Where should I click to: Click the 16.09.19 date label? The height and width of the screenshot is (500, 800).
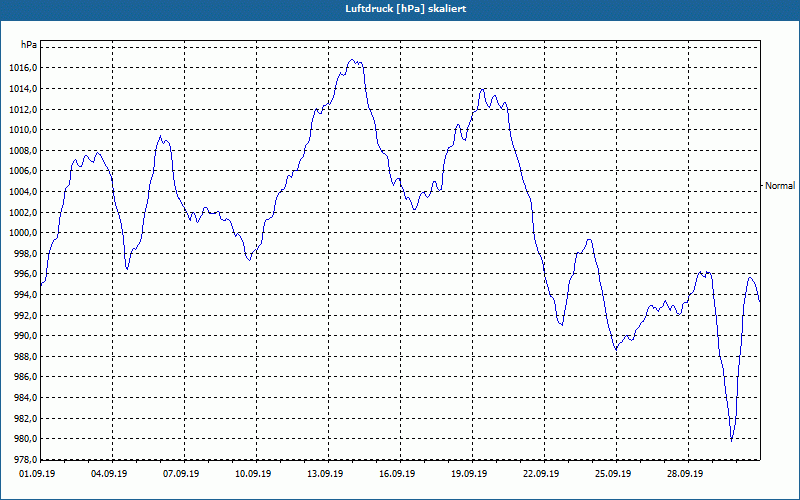pyautogui.click(x=397, y=473)
